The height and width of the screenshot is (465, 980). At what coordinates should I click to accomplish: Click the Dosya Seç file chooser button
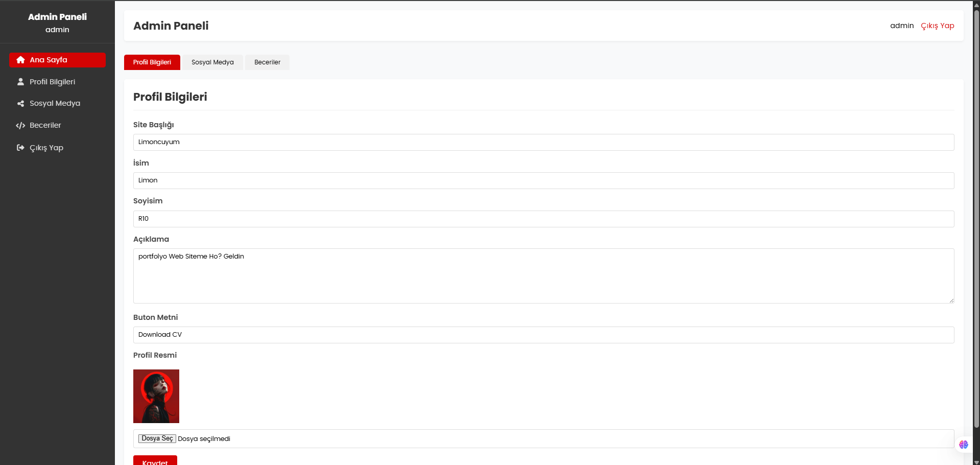(157, 438)
